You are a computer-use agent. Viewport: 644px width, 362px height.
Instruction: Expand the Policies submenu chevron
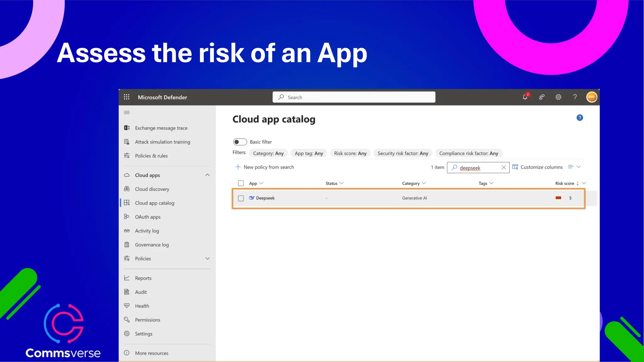(x=207, y=259)
